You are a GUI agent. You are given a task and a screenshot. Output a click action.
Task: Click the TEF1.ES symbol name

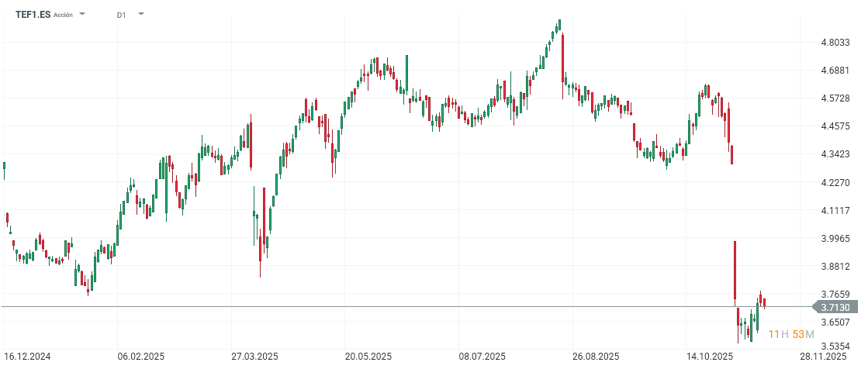[32, 15]
